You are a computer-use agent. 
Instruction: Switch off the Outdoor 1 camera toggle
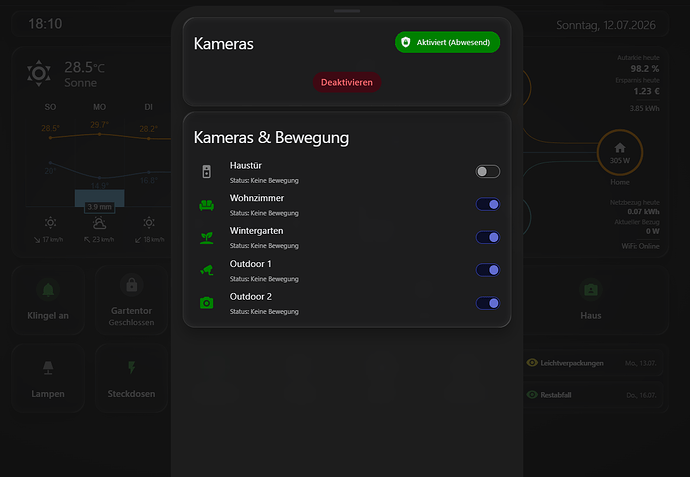pyautogui.click(x=488, y=270)
